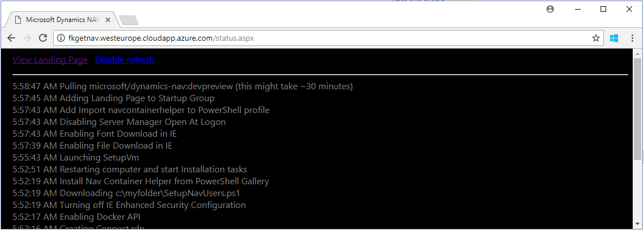
Task: Click the page icon on the tab
Action: [x=18, y=20]
